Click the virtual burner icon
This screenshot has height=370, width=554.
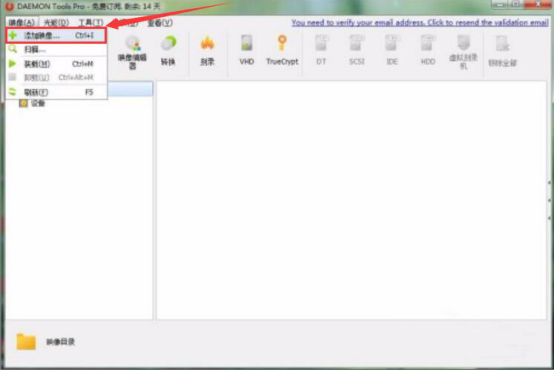click(x=464, y=52)
